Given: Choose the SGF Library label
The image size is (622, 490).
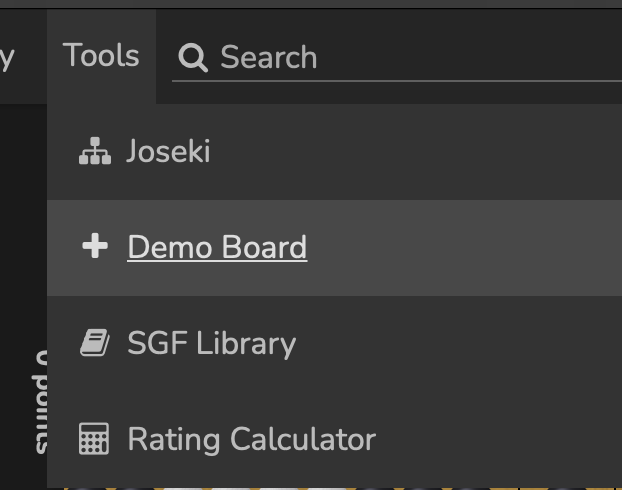Looking at the screenshot, I should tap(211, 344).
